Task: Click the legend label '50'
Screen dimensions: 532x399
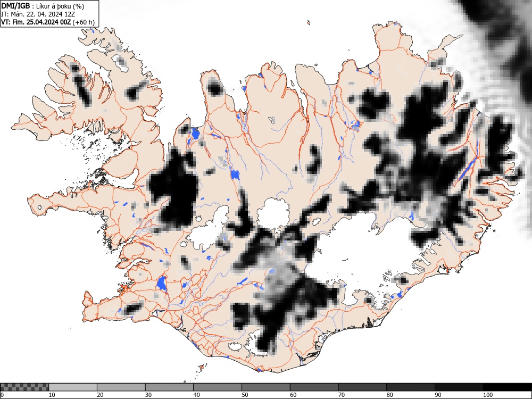Action: point(245,395)
